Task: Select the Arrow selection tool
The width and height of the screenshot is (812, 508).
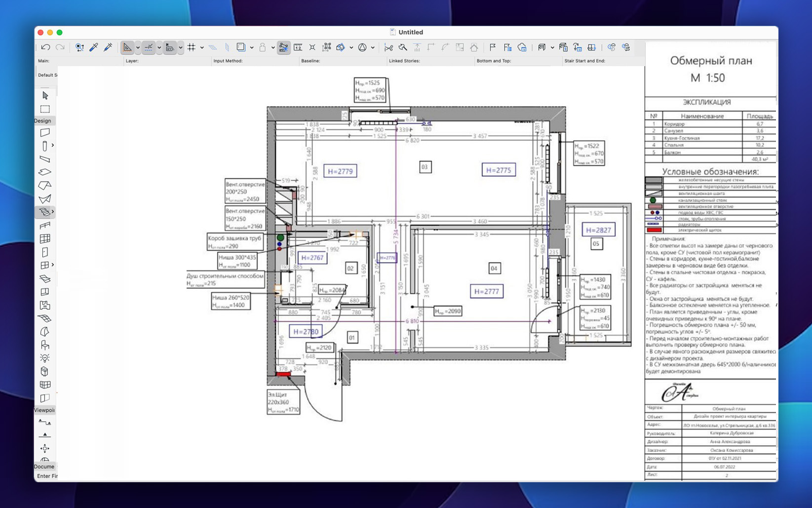Action: (45, 95)
